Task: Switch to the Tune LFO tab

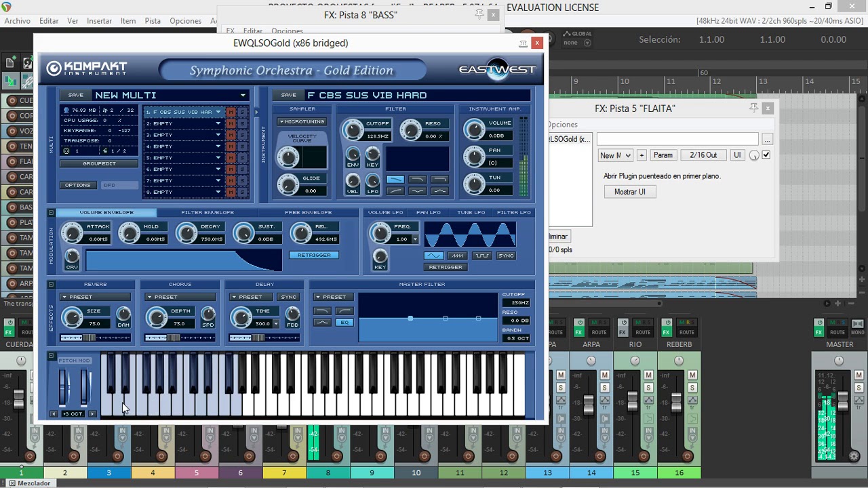Action: 471,213
